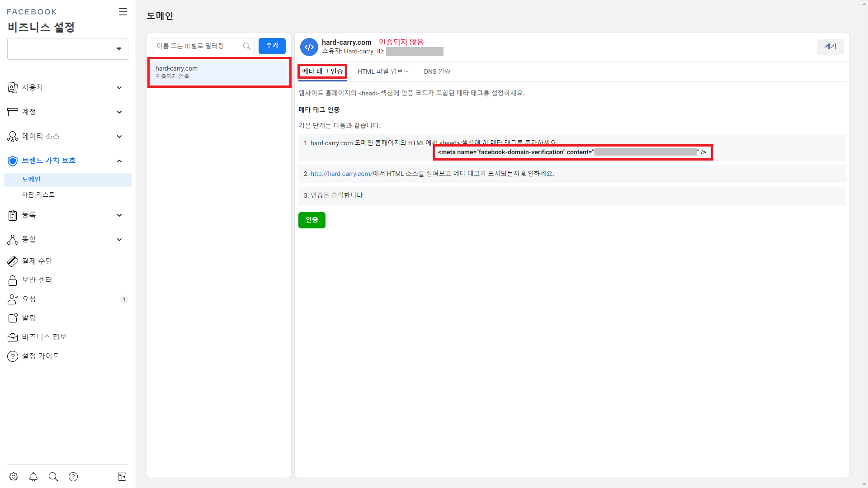
Task: Click the 비즈니스 설정 heading
Action: tap(41, 27)
